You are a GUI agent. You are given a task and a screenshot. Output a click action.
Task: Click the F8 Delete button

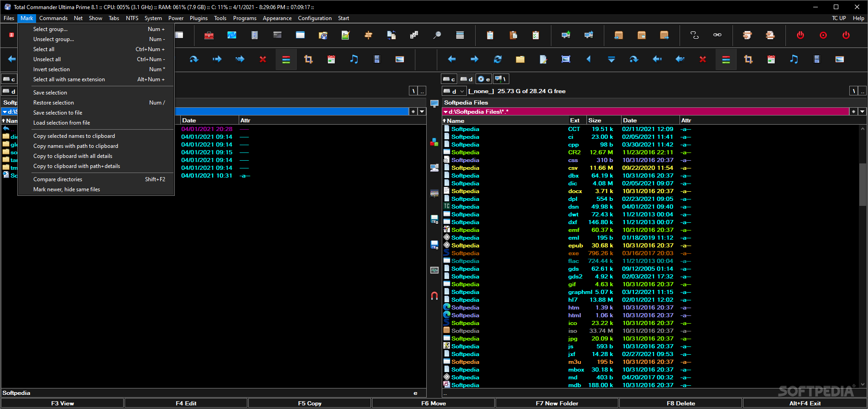[x=681, y=403]
